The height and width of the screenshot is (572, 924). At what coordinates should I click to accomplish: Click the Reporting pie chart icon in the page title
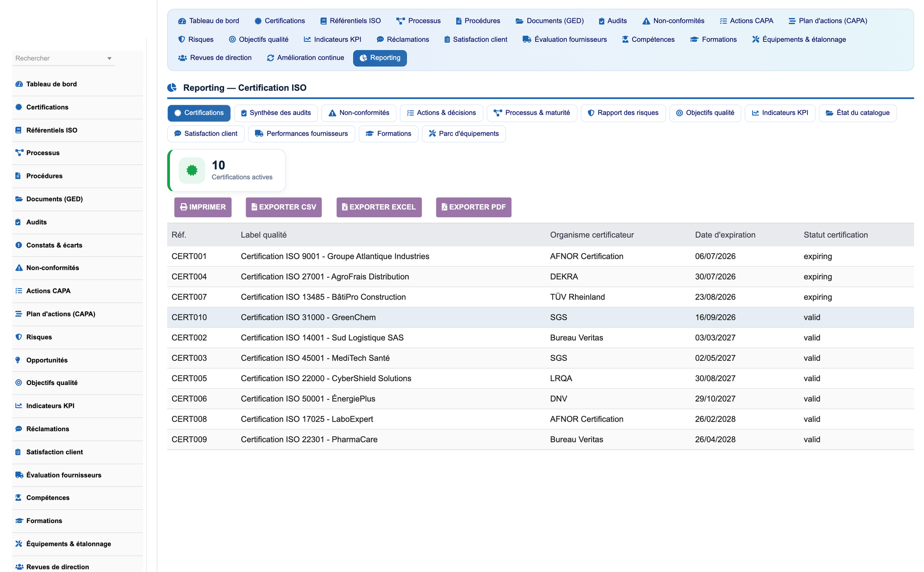[172, 87]
